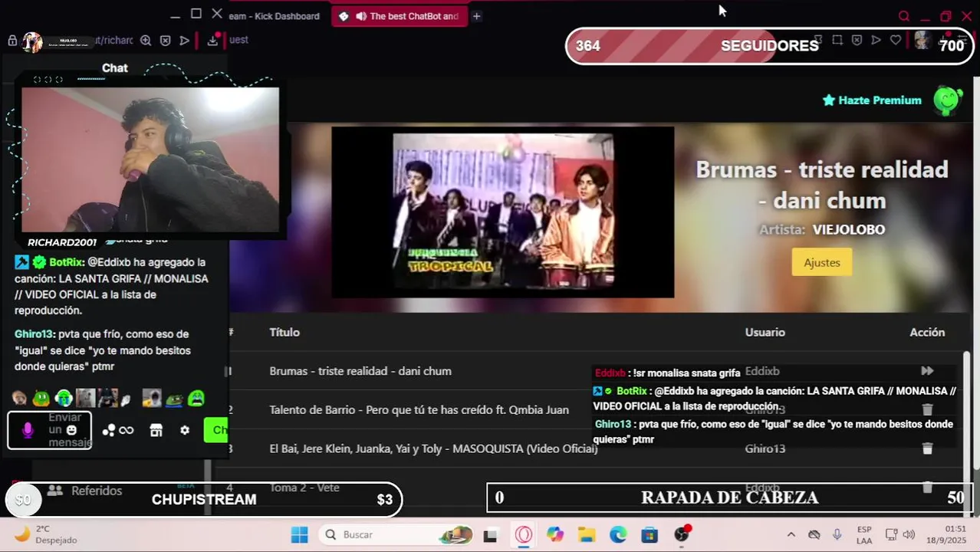Image resolution: width=980 pixels, height=552 pixels.
Task: Open the emoji picker smiley in chat input
Action: (71, 430)
